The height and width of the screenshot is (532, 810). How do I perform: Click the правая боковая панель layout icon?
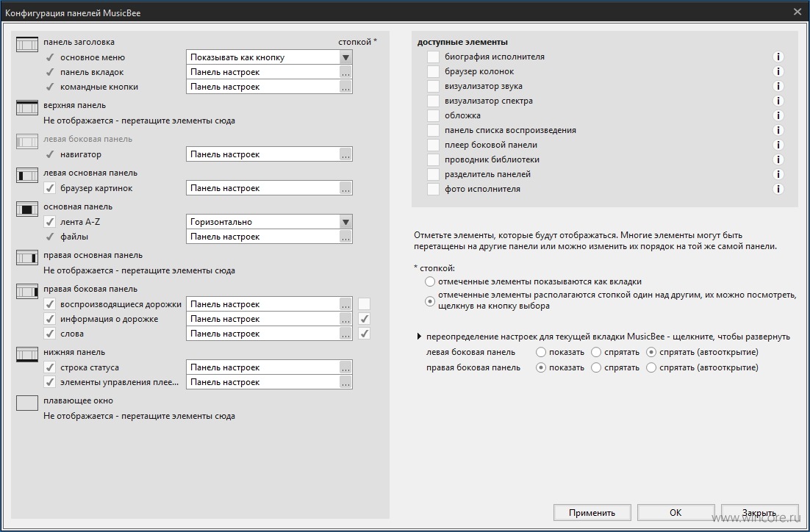click(27, 291)
